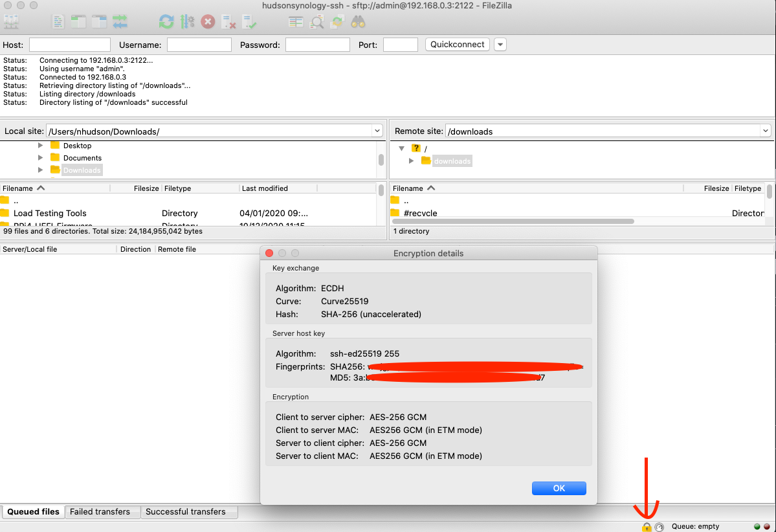
Task: Click the Quickconnect button
Action: pyautogui.click(x=458, y=45)
